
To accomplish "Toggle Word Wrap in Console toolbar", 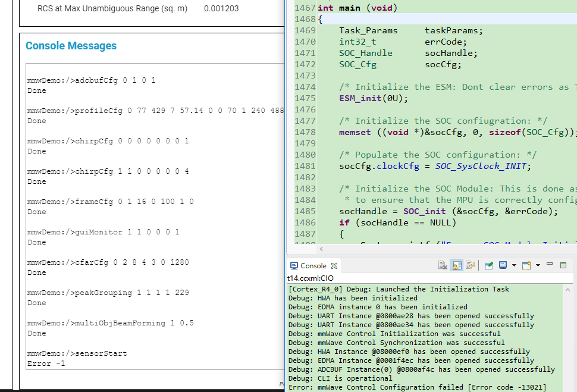I will click(x=470, y=265).
